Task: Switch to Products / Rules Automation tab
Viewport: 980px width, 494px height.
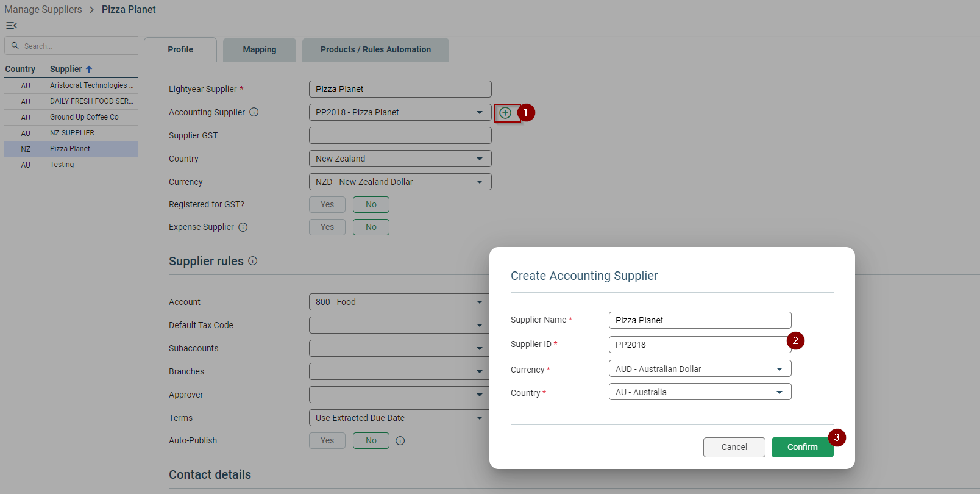Action: coord(376,49)
